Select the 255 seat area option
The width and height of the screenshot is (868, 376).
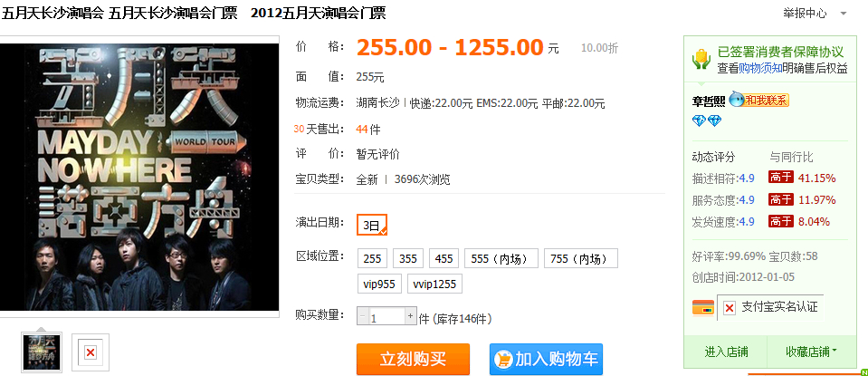pos(373,258)
